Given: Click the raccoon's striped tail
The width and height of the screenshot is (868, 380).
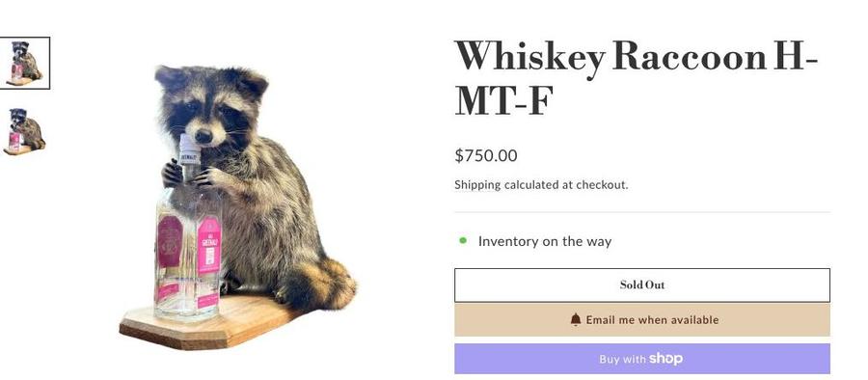Looking at the screenshot, I should coord(320,285).
